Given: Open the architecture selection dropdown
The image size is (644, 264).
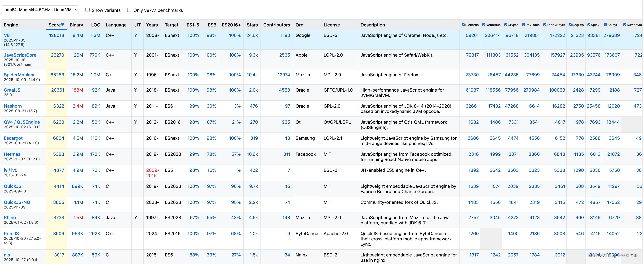Looking at the screenshot, I should 40,10.
